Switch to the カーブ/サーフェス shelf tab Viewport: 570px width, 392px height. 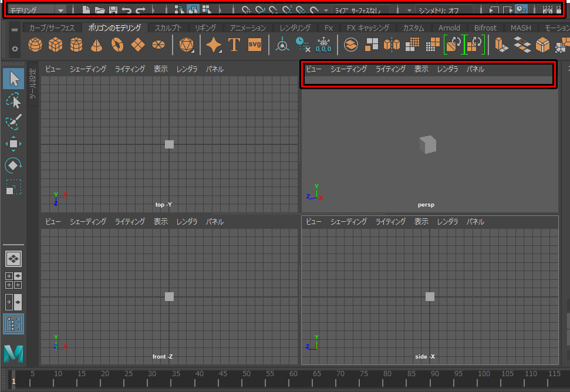pos(52,28)
